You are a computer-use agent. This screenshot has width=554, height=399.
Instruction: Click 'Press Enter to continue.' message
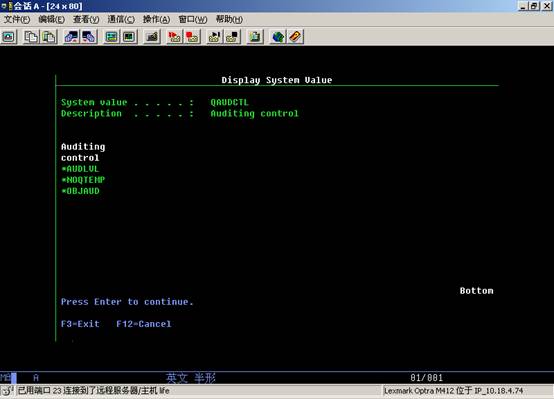[127, 302]
